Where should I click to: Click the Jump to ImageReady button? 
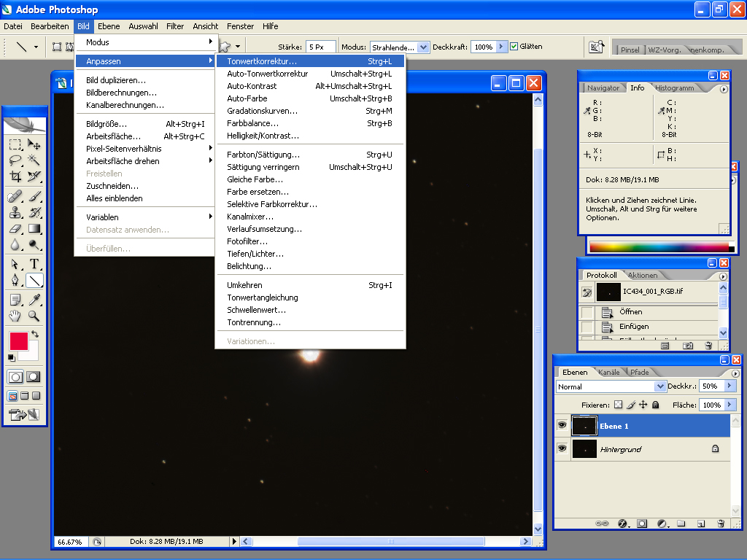pyautogui.click(x=24, y=415)
